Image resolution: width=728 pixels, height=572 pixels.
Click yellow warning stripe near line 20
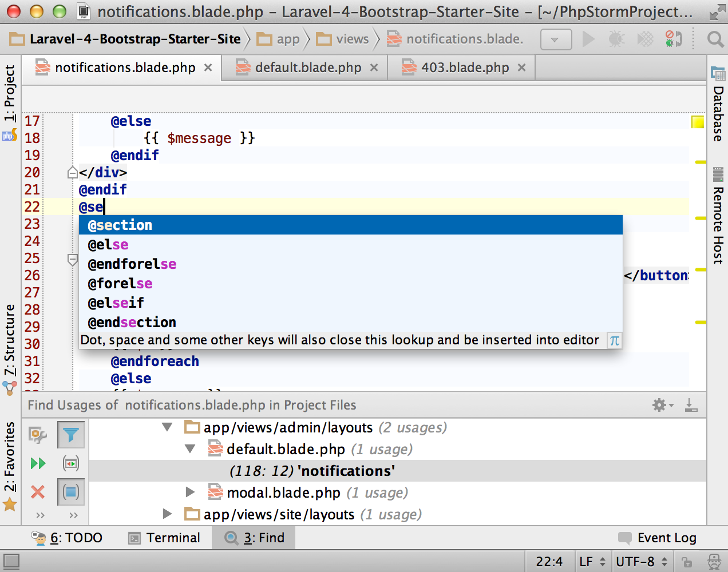[701, 162]
